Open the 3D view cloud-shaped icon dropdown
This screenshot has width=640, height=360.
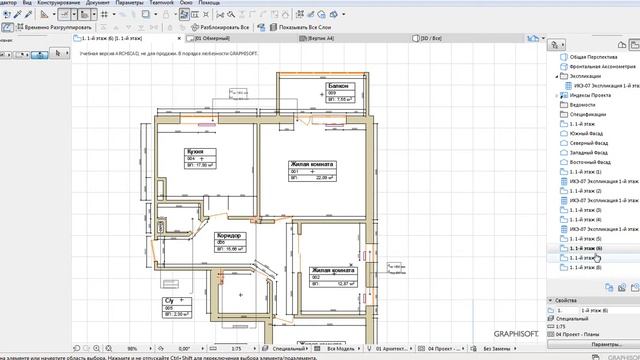343,15
